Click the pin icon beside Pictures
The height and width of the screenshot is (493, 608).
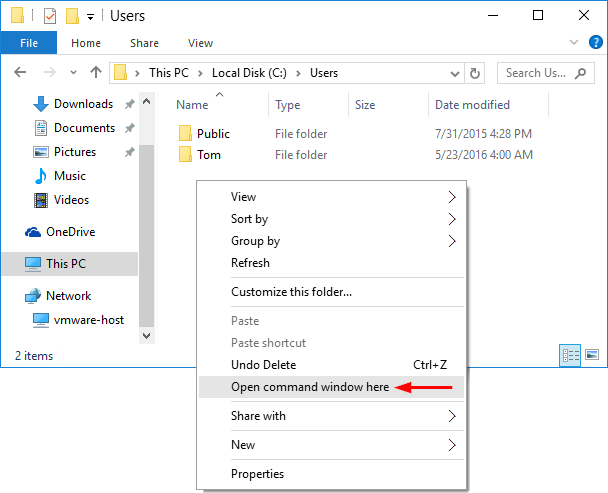coord(130,152)
